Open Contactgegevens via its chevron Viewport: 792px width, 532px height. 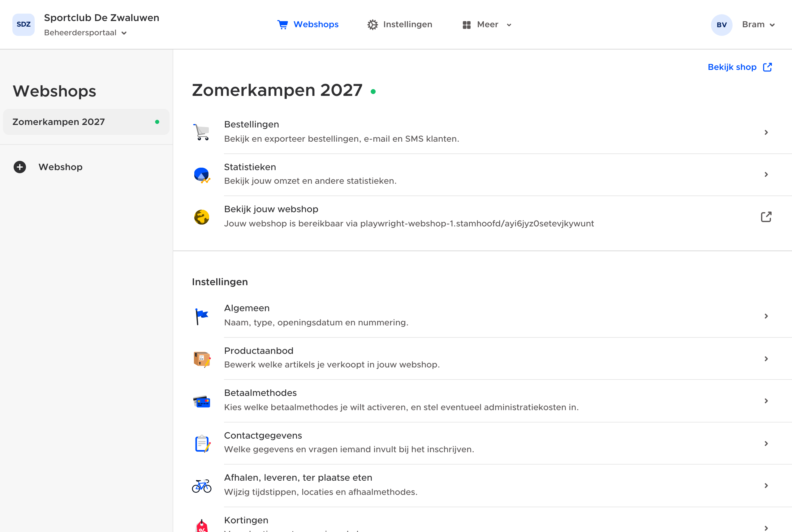click(x=766, y=444)
